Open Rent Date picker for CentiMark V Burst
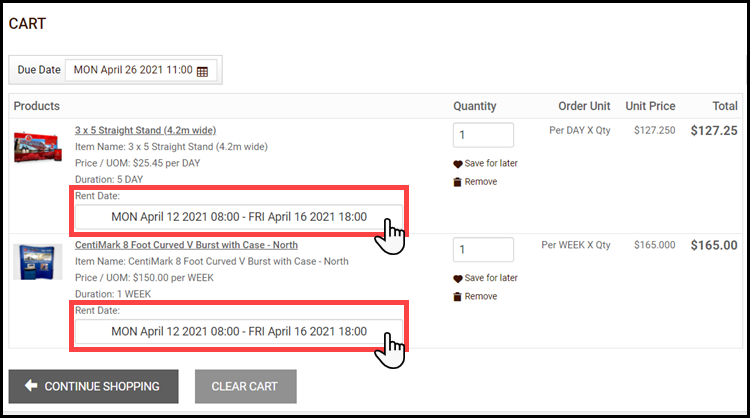 pos(239,331)
